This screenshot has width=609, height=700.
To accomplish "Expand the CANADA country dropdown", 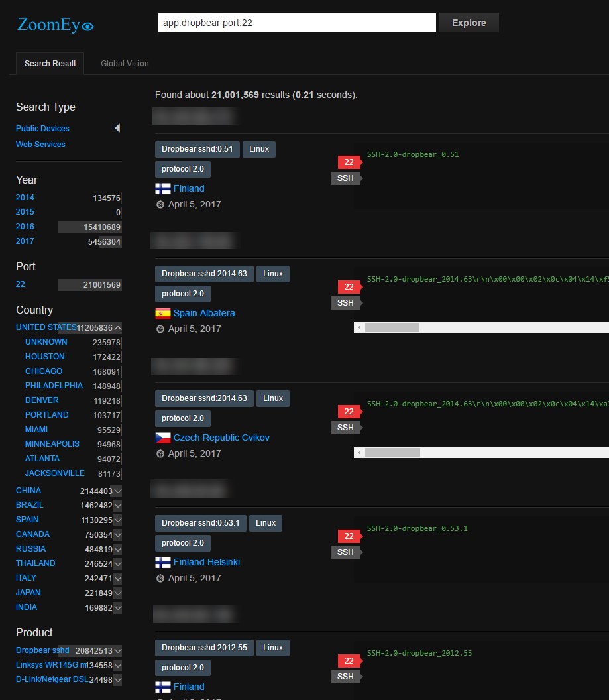I will click(118, 534).
